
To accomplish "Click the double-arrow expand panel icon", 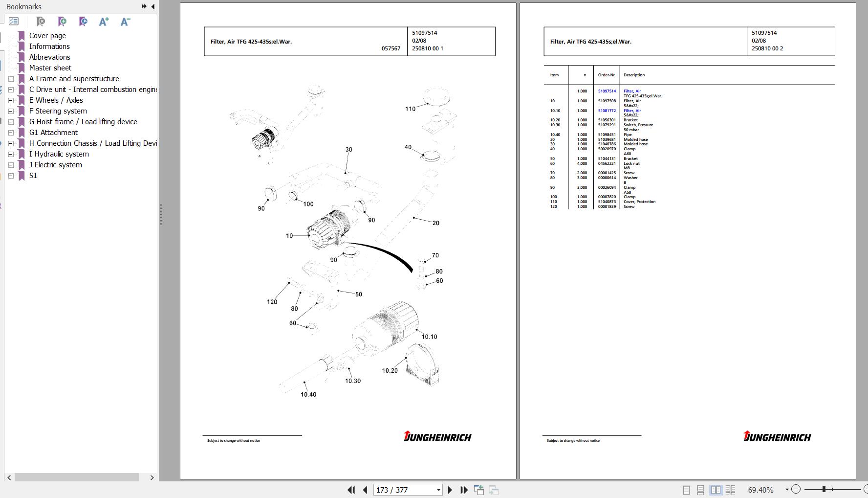I will [x=144, y=6].
